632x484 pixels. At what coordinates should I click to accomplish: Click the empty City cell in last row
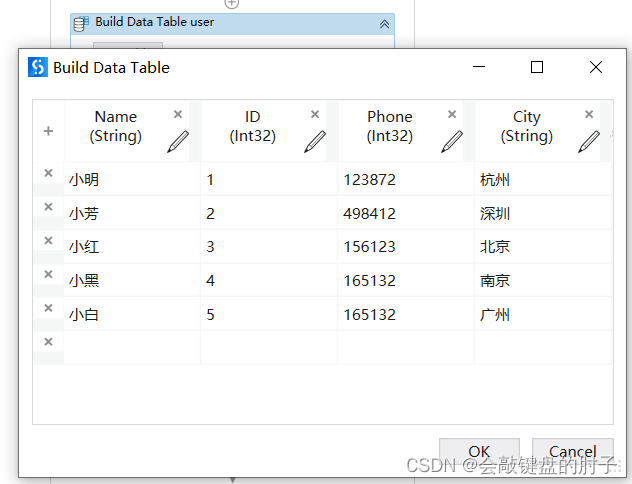[x=543, y=348]
